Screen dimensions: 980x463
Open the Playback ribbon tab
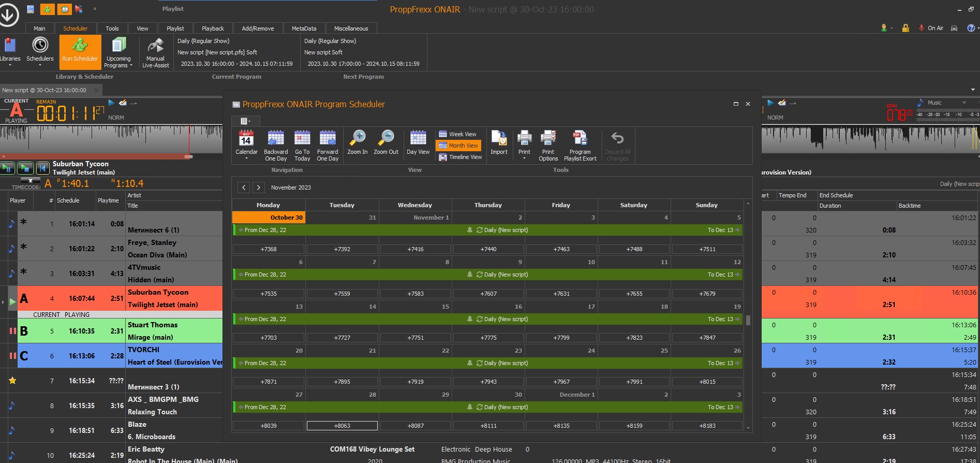[213, 28]
